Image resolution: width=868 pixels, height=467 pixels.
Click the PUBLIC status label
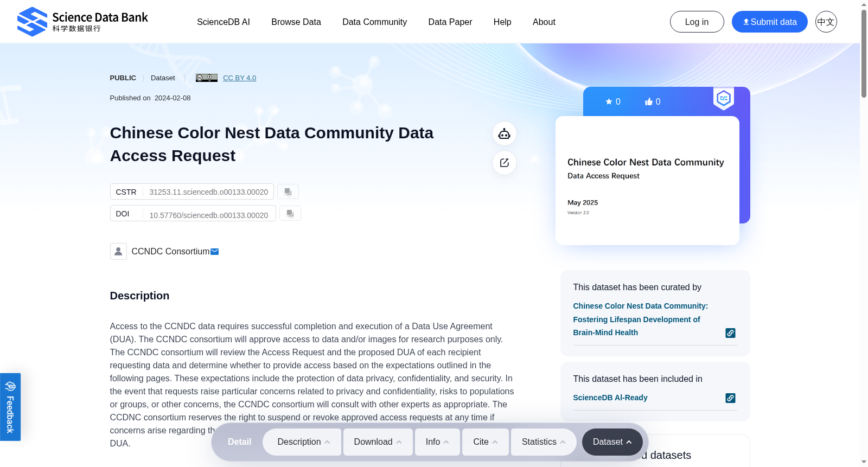point(123,78)
